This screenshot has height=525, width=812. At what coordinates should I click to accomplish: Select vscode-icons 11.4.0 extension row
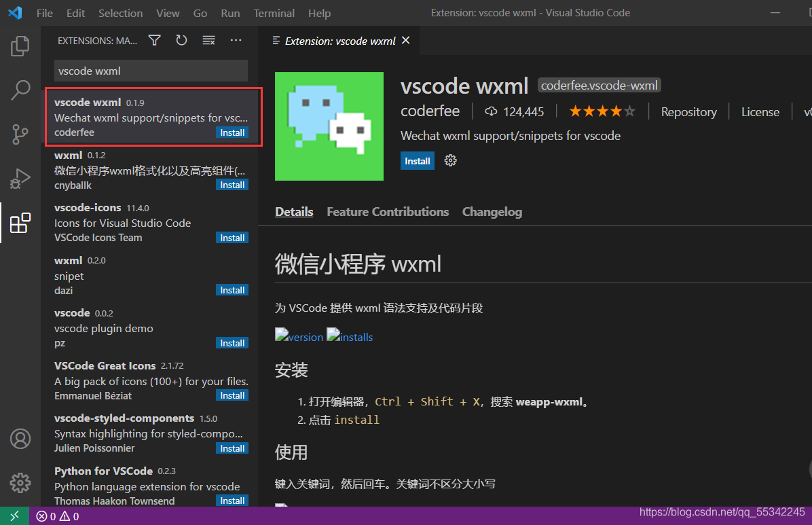click(151, 222)
